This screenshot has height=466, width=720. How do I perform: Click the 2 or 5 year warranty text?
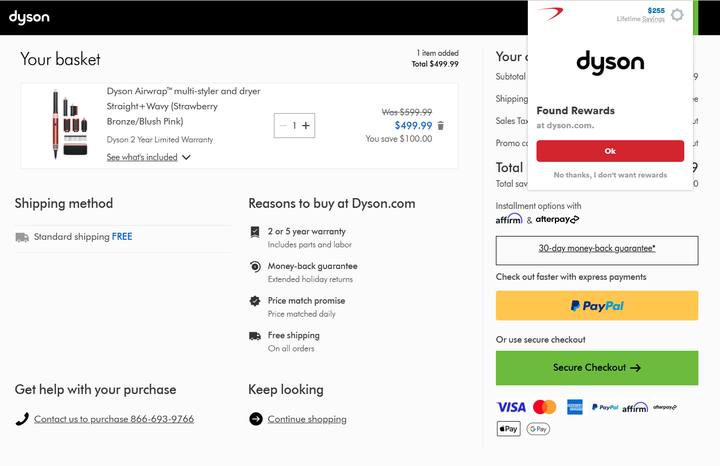307,231
